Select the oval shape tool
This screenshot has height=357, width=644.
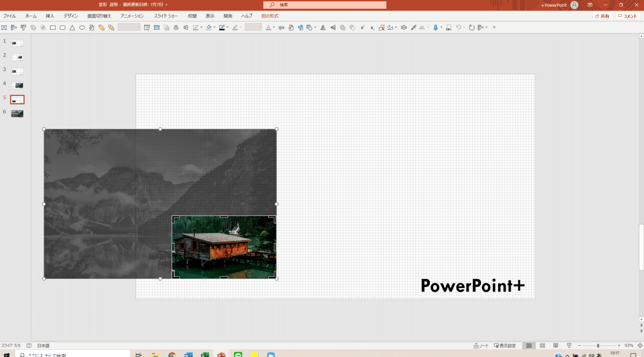[82, 28]
